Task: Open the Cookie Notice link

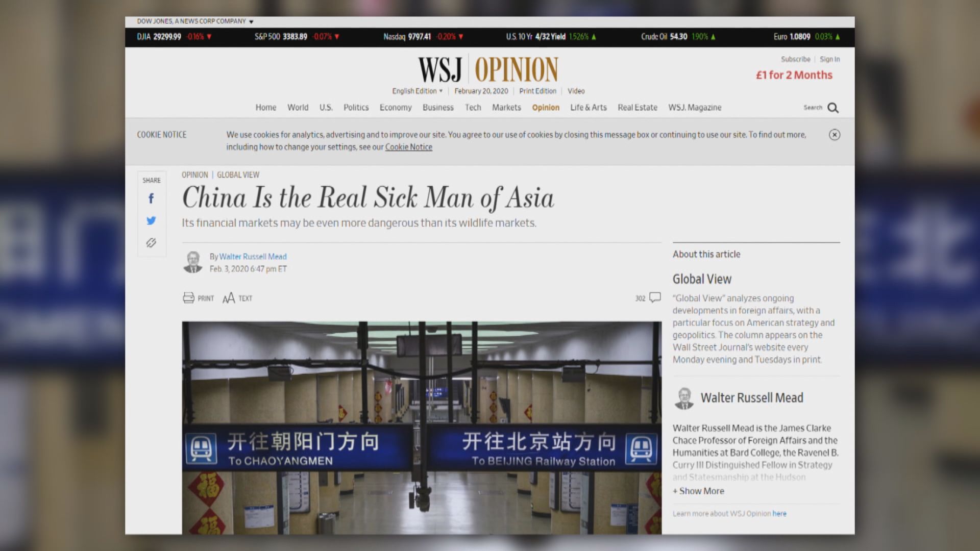Action: point(408,147)
